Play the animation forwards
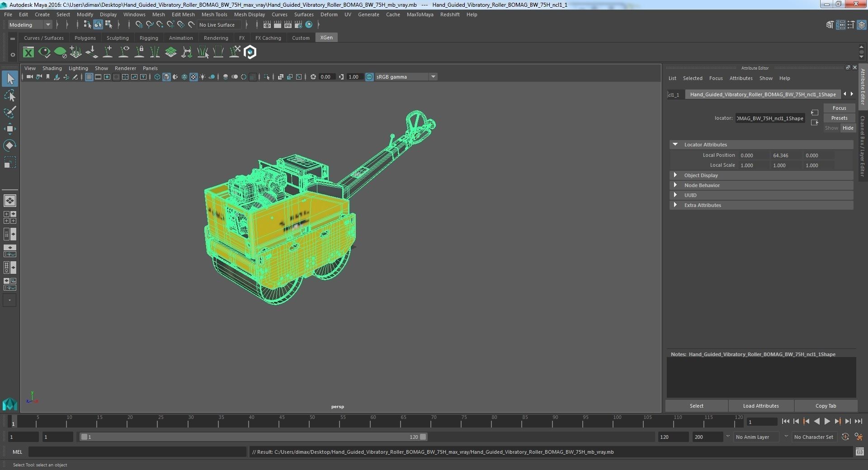 [827, 422]
